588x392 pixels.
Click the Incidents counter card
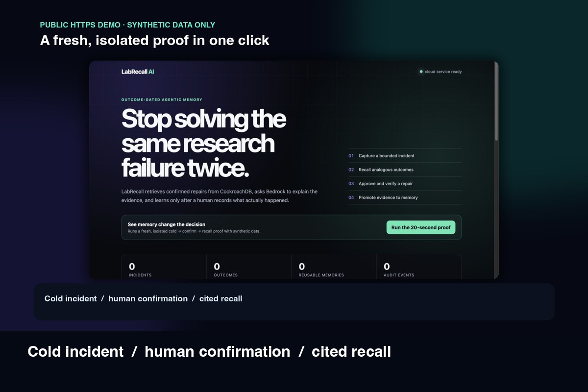(164, 267)
